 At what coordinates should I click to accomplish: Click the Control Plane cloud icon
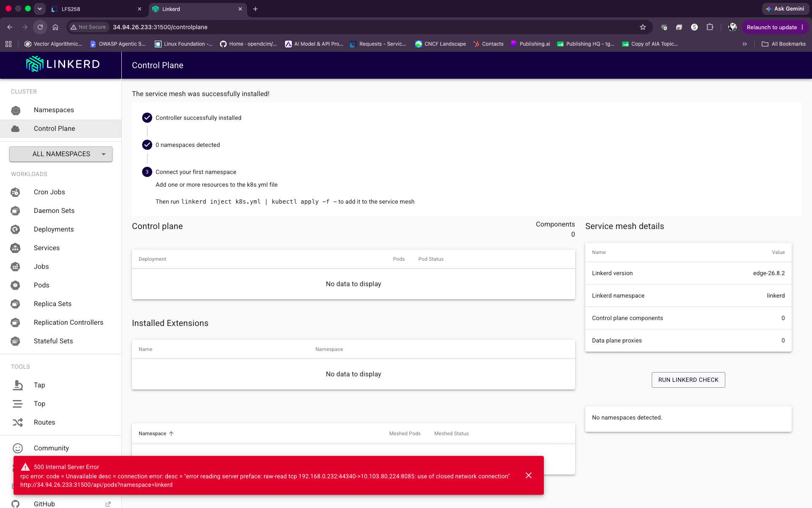tap(16, 129)
